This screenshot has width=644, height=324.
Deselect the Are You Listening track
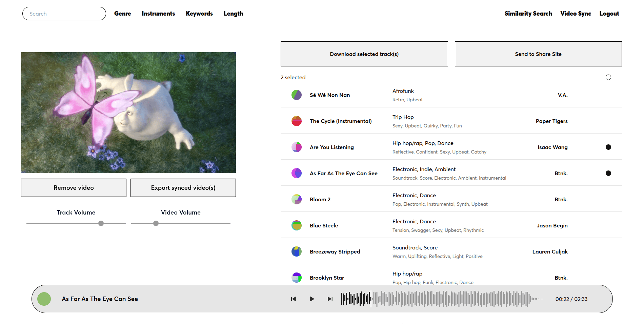pyautogui.click(x=608, y=147)
